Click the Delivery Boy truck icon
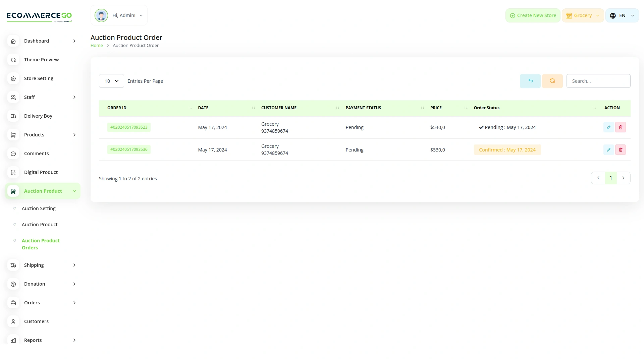Screen dimensions: 644x362 tap(13, 116)
